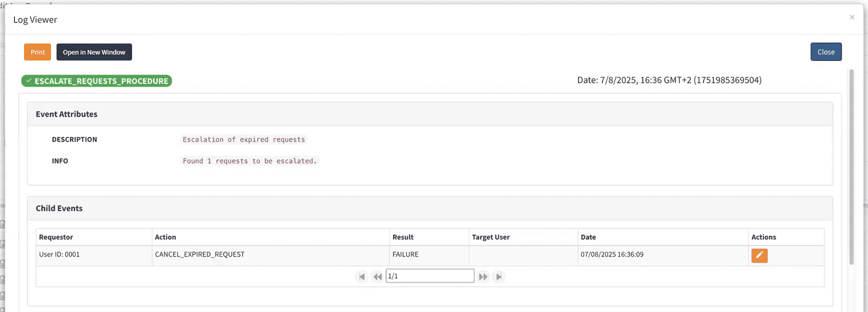Click the Event Attributes panel header
This screenshot has width=868, height=312.
click(67, 114)
